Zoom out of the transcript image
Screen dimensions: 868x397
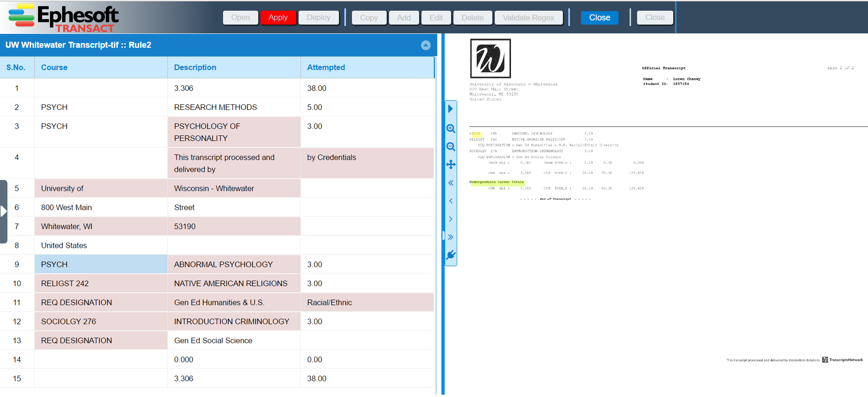pos(451,147)
